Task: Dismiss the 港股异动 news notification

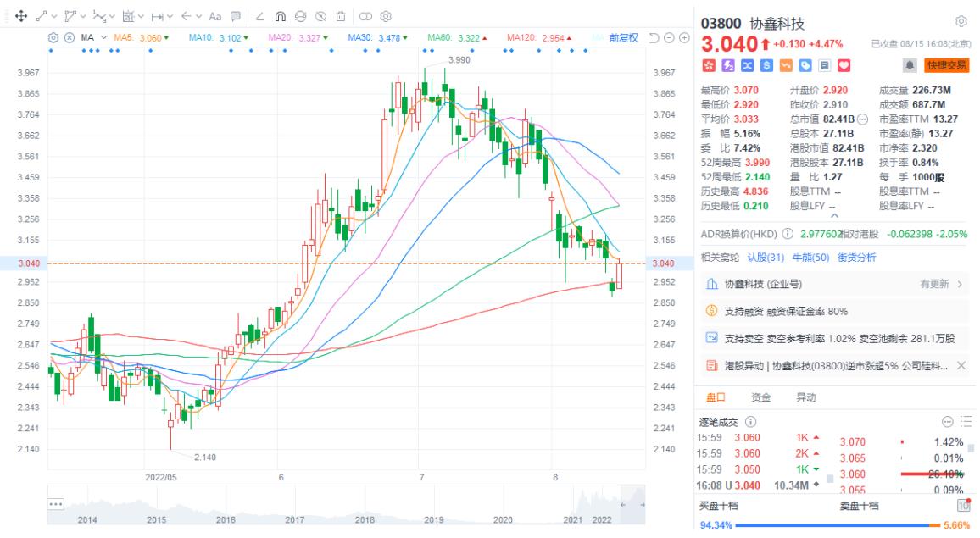Action: click(x=961, y=365)
